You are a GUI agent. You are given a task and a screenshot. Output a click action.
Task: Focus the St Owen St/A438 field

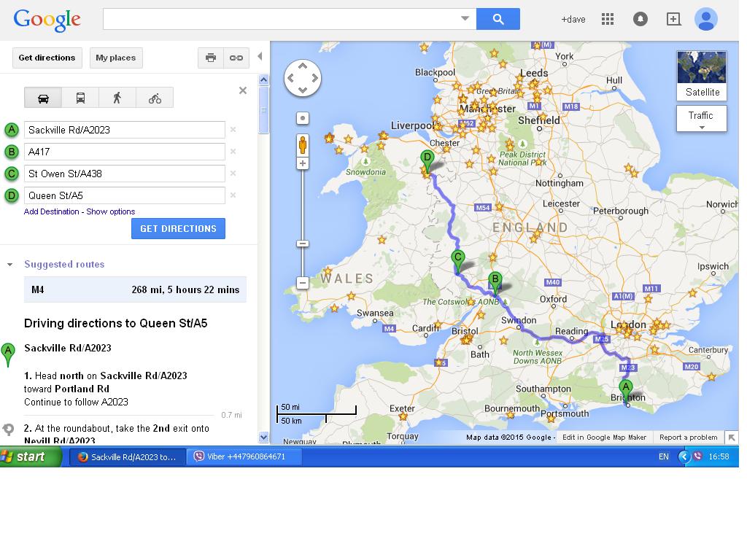coord(124,174)
